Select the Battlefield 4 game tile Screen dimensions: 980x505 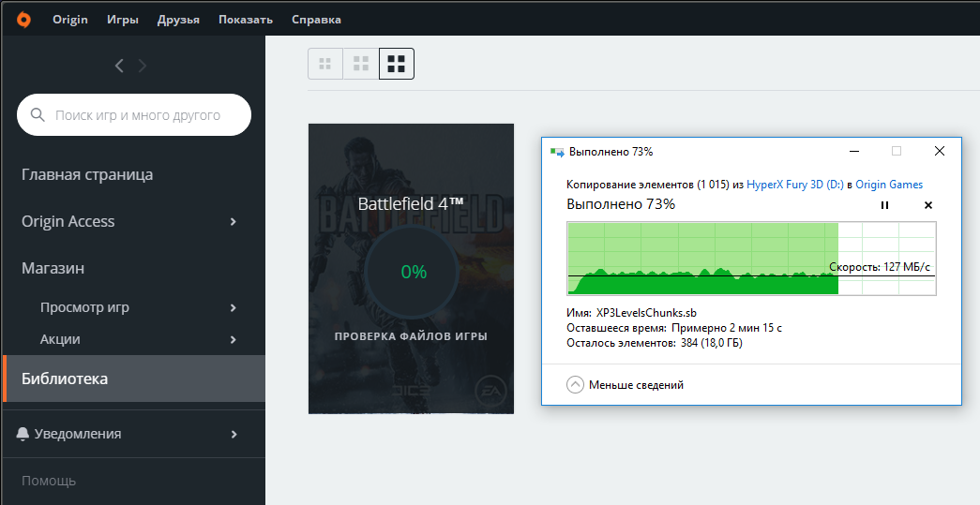[412, 268]
